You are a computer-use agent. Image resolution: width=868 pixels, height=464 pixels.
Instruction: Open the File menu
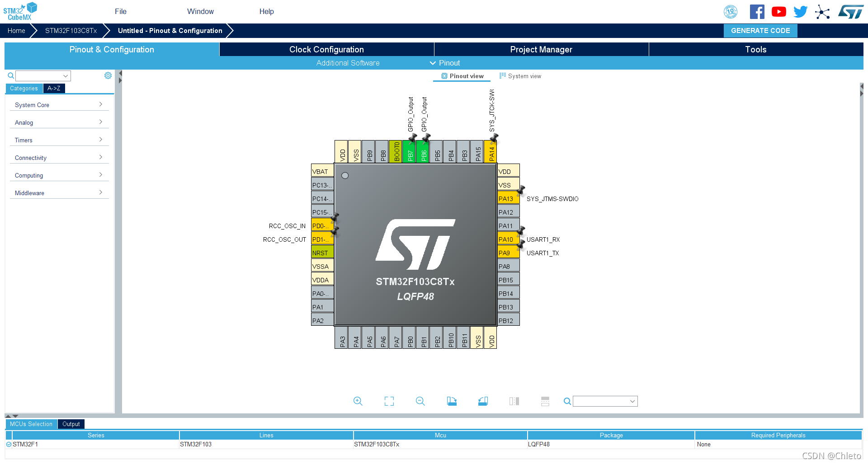[121, 11]
